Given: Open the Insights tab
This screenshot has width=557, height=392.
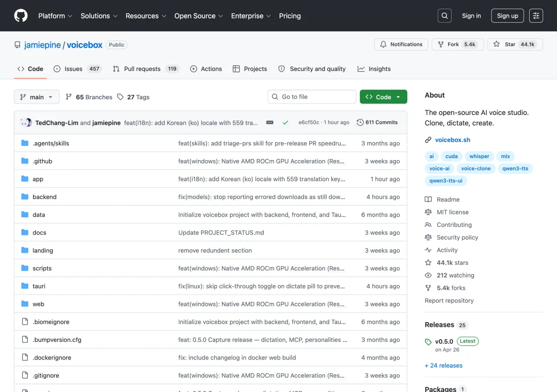Looking at the screenshot, I should point(374,69).
